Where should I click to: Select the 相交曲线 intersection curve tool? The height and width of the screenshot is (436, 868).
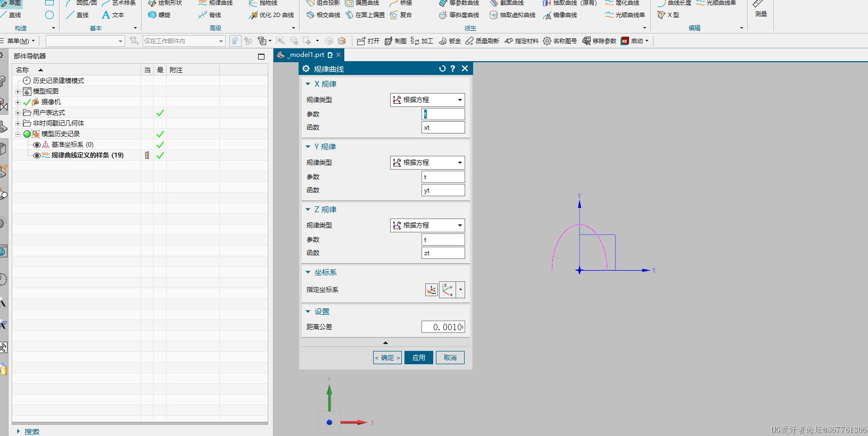tap(323, 15)
